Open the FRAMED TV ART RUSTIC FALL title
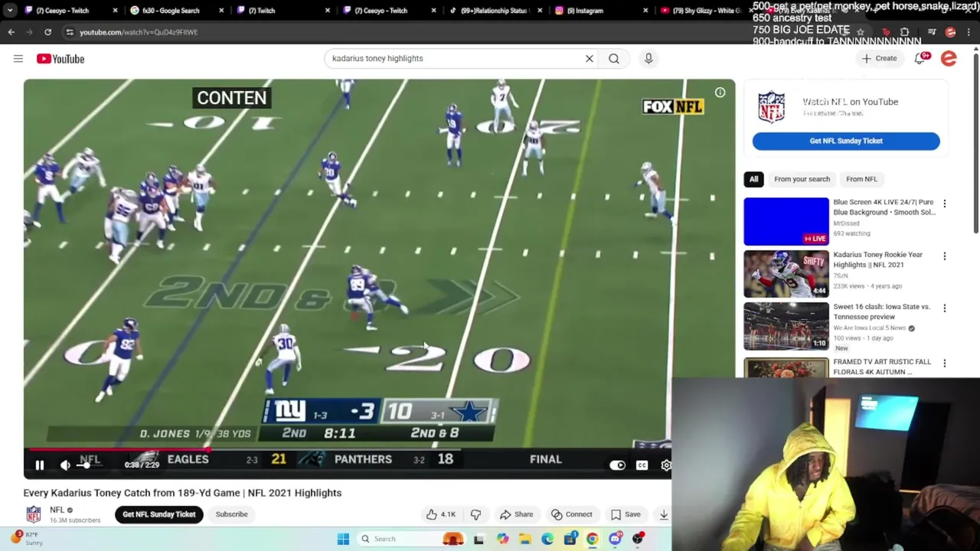 point(882,367)
